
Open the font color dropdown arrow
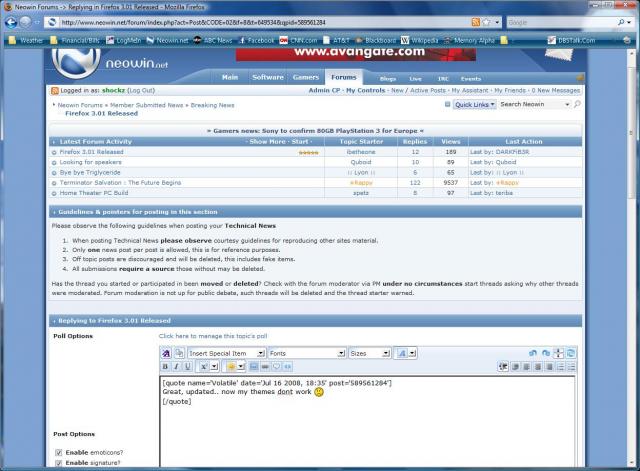click(413, 353)
